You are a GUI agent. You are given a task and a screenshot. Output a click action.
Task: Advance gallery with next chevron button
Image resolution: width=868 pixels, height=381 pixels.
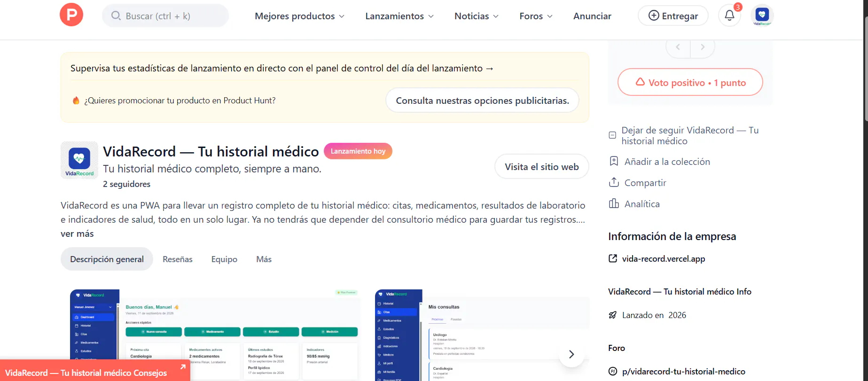571,354
